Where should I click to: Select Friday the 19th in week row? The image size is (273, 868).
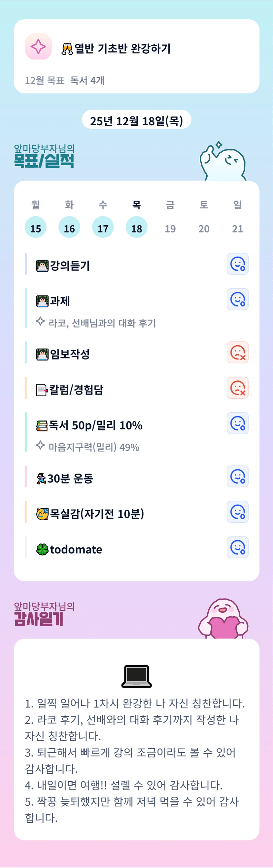170,229
